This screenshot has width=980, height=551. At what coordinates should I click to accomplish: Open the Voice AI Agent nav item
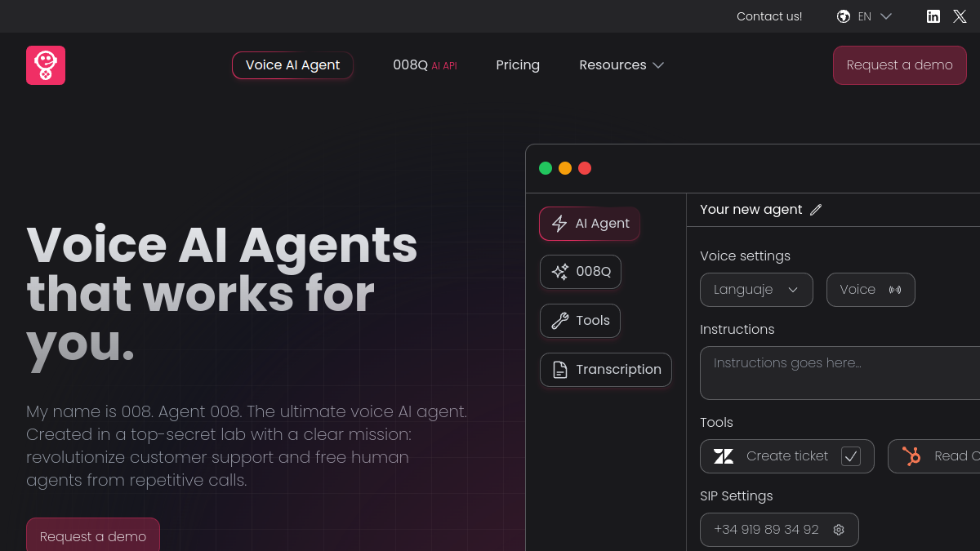pos(292,65)
